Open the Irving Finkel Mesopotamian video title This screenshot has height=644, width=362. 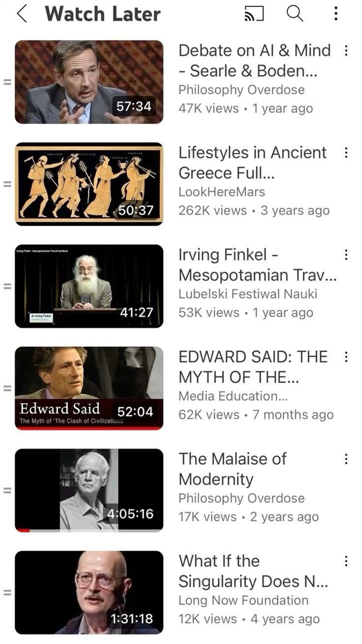click(x=257, y=265)
